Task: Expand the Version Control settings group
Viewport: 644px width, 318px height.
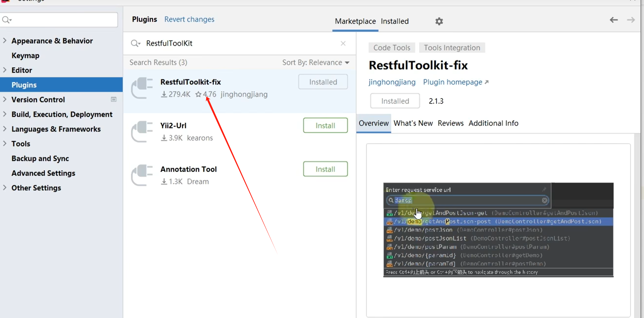Action: 4,100
